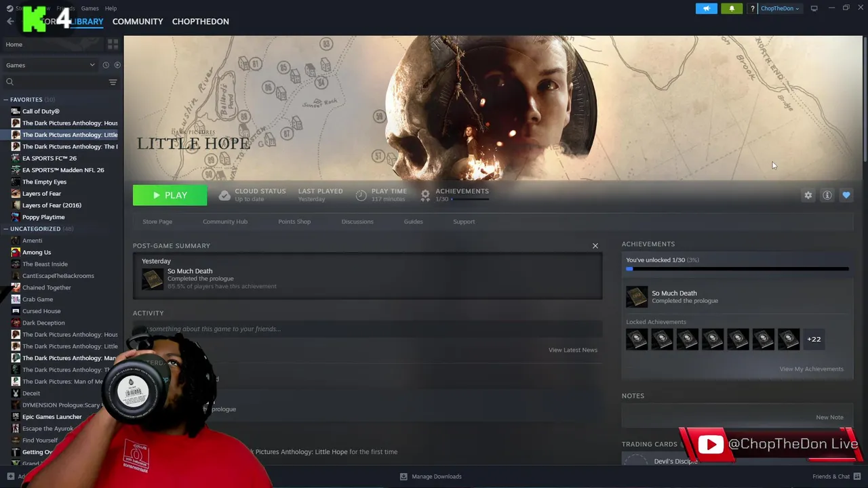Image resolution: width=868 pixels, height=488 pixels.
Task: Open the Support tab
Action: point(464,222)
